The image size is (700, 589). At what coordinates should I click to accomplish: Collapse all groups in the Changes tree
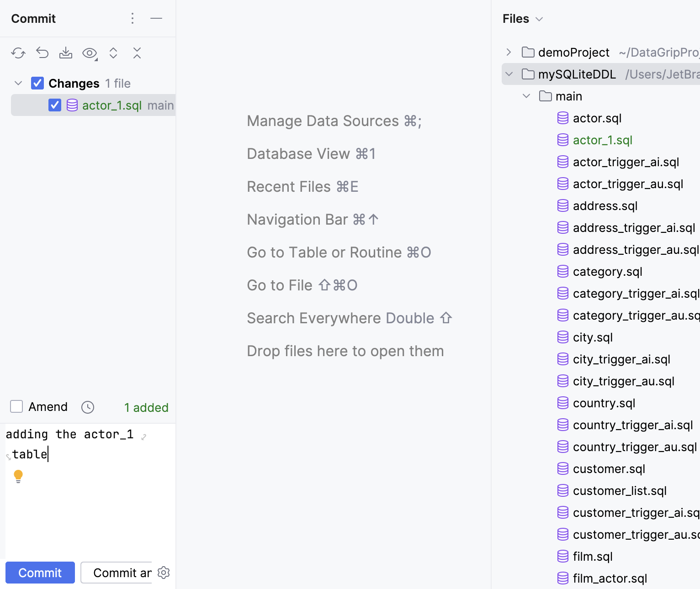coord(137,53)
